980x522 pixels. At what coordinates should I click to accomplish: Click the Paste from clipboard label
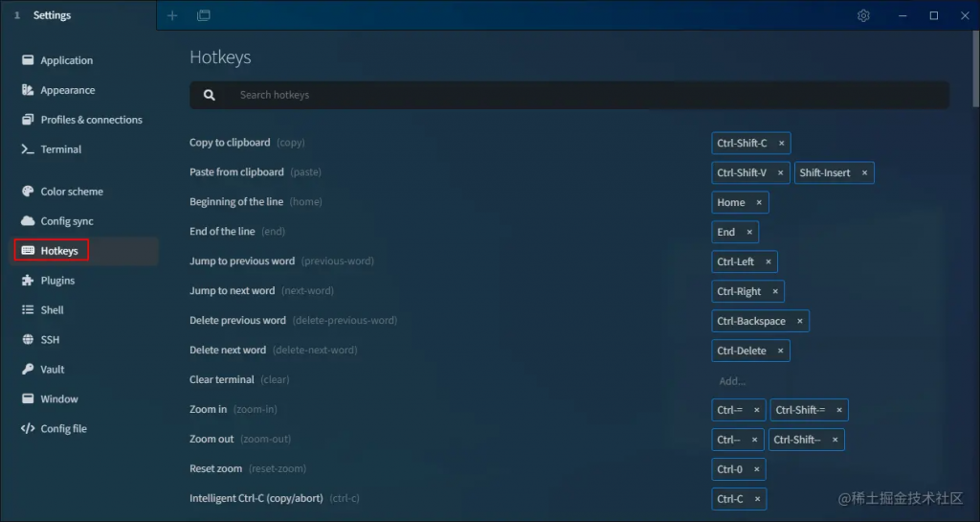tap(237, 171)
